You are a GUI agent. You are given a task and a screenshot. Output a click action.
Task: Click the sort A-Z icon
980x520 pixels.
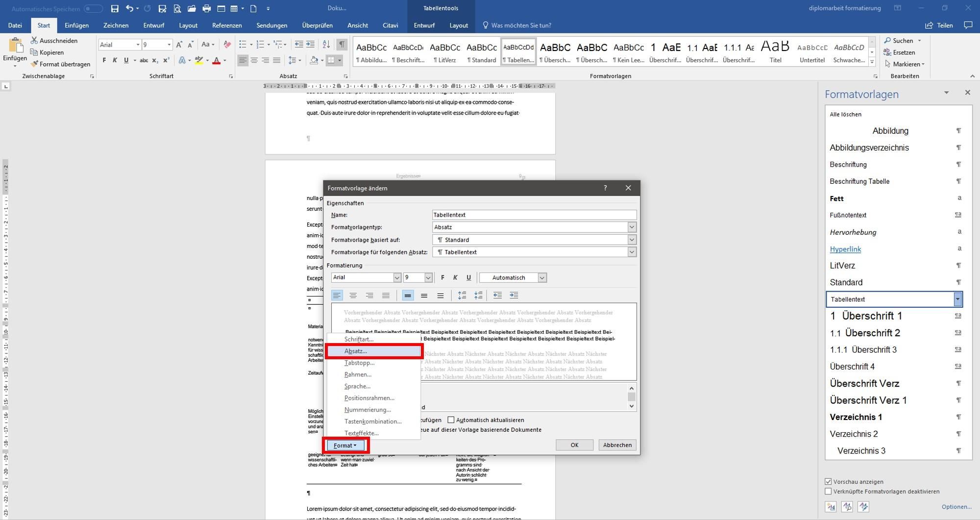click(x=326, y=45)
